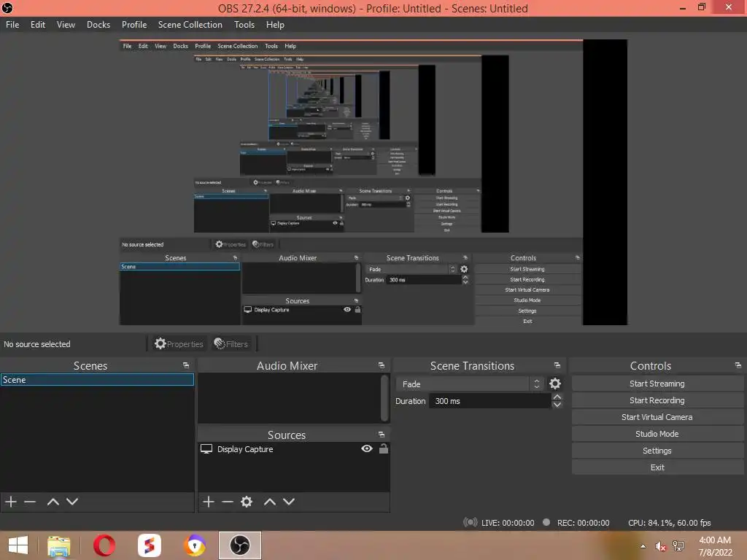
Task: Enable Studio Mode
Action: 657,434
